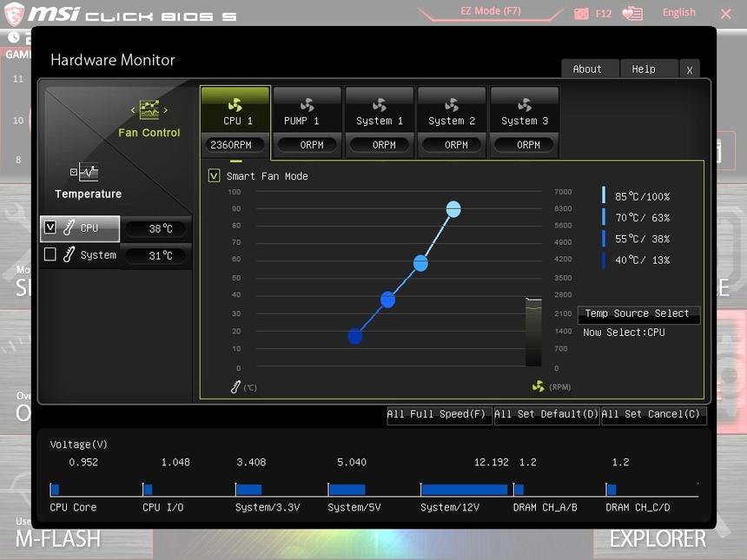The image size is (747, 560).
Task: Click the RPM fan axis icon
Action: pyautogui.click(x=539, y=386)
